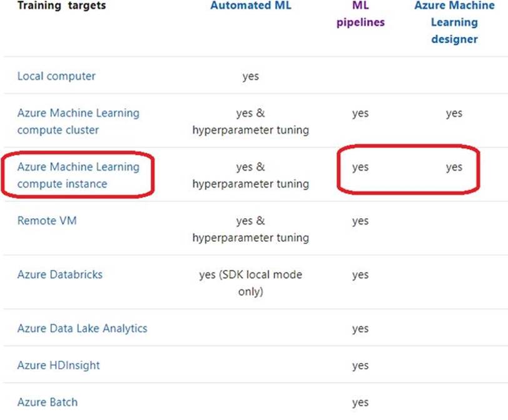This screenshot has width=508, height=420.
Task: Click the compute cluster row's designer yes
Action: (x=454, y=113)
